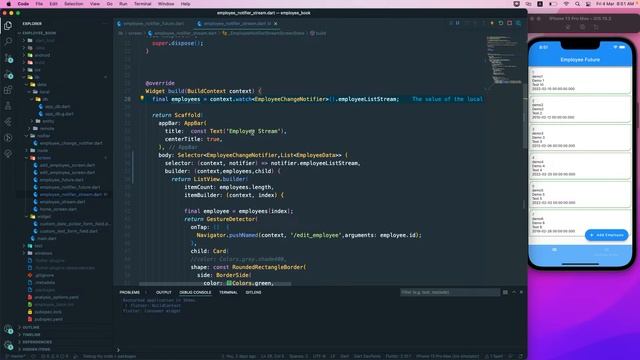Click Spotlight search icon in macOS menu bar
The image size is (640, 360).
point(577,4)
